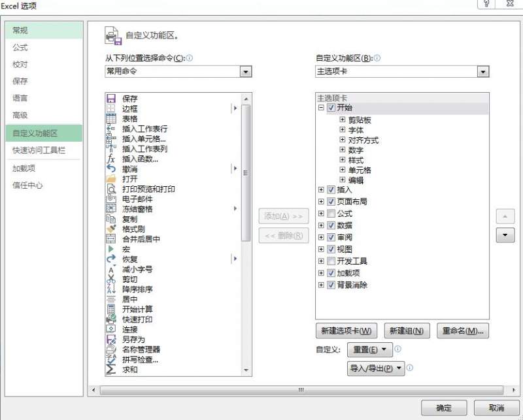Click the 重命名(M) button
523x420 pixels.
click(x=463, y=331)
